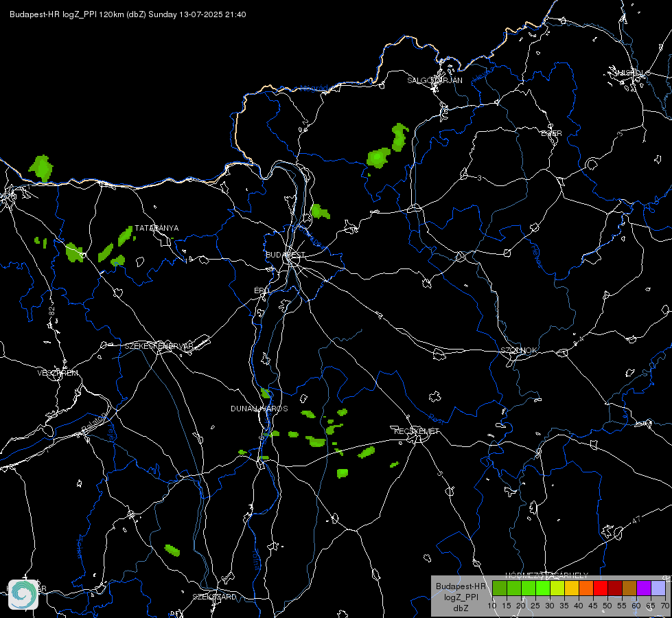The image size is (672, 618).
Task: Click the radar title with date 13-07-2025 21:40
Action: [x=128, y=14]
